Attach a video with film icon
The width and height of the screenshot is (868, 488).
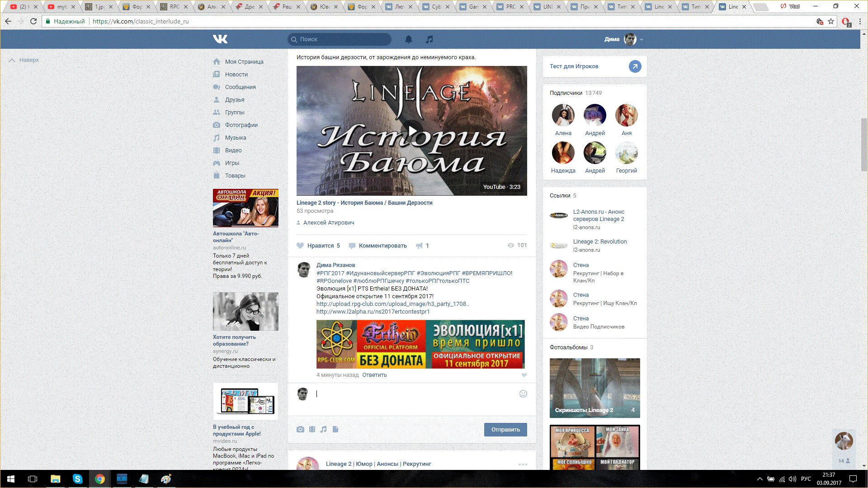(x=312, y=429)
